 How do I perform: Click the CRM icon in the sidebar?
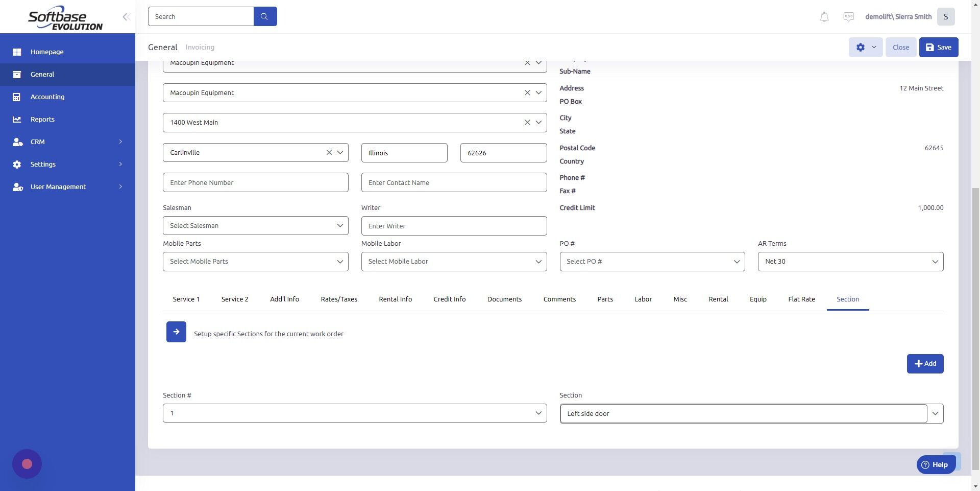[17, 142]
